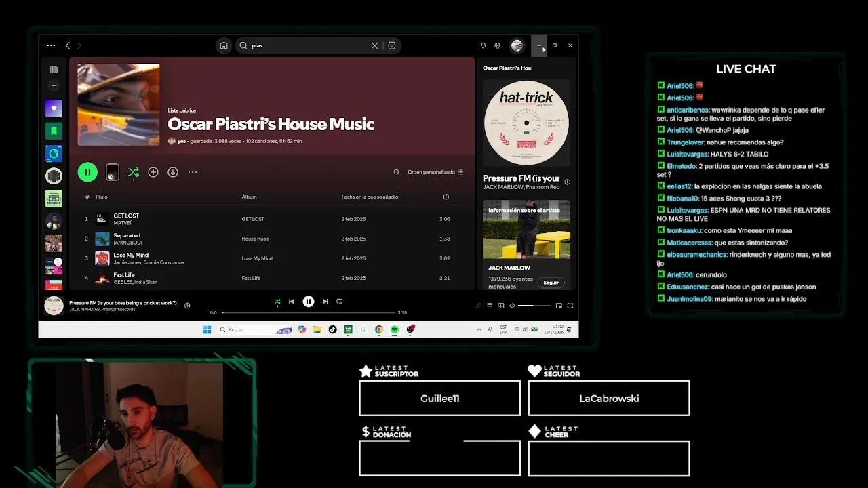Open Friend Activity icon
The height and width of the screenshot is (488, 868).
click(x=497, y=45)
